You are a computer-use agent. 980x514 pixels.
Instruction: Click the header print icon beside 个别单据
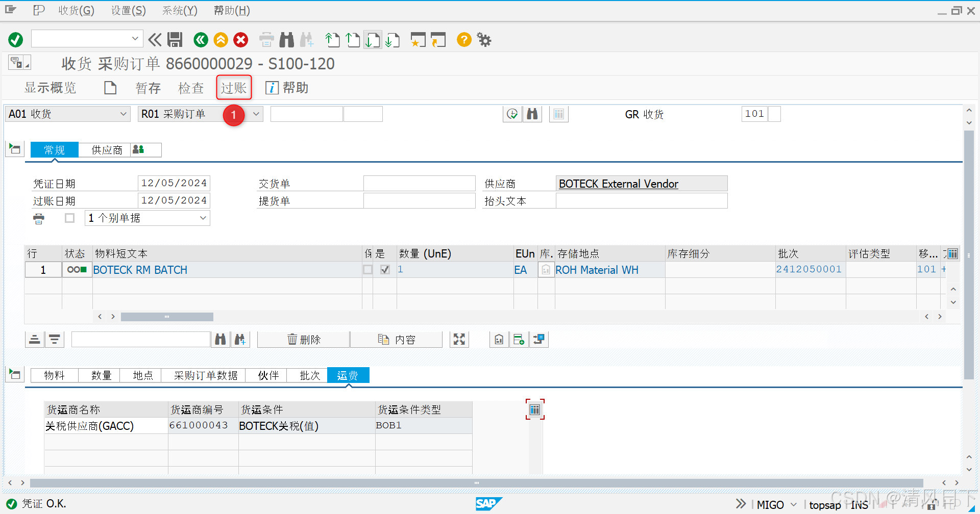point(39,219)
